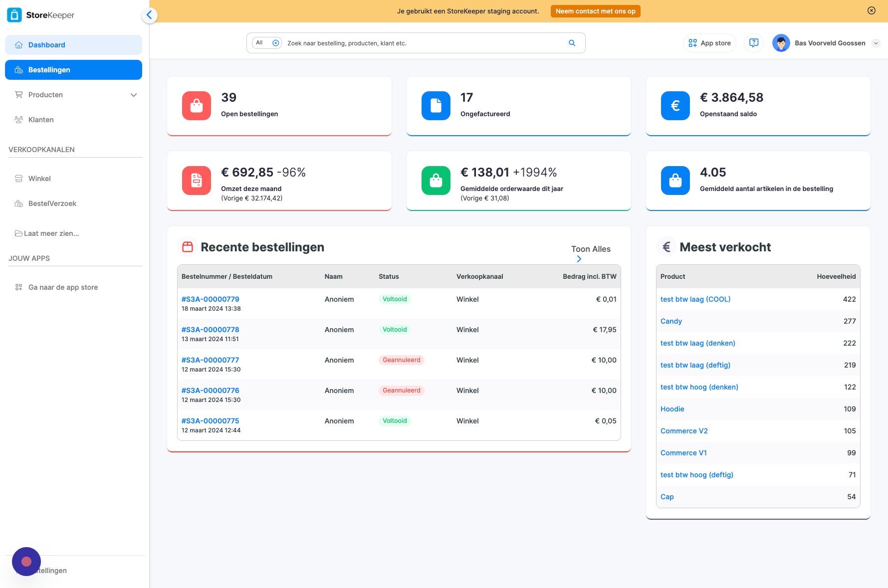Click the user avatar picture
Screen dimensions: 888x588
(x=781, y=43)
